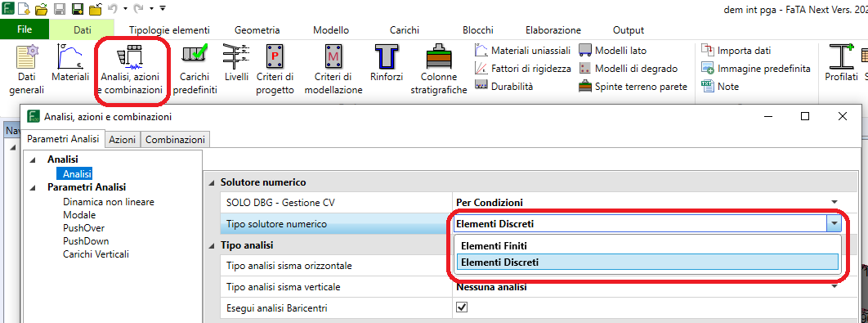Open Dati generali settings icon

[x=27, y=59]
